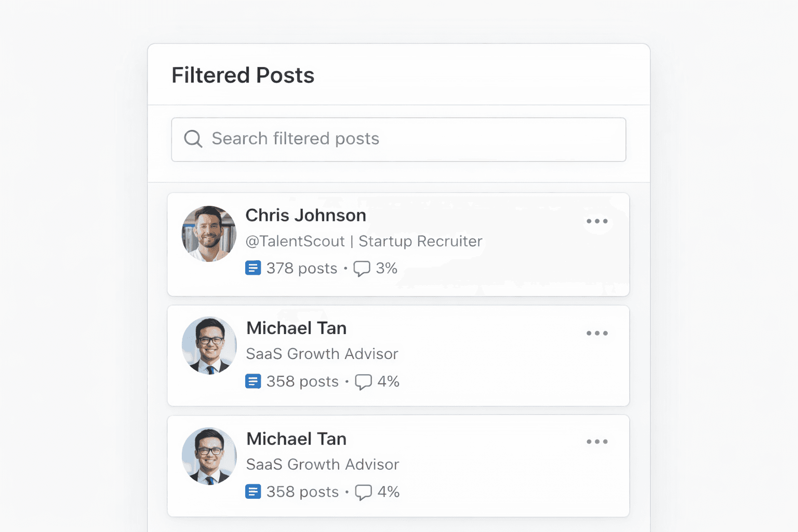Click the blue posts icon beside 378 posts

pyautogui.click(x=253, y=268)
